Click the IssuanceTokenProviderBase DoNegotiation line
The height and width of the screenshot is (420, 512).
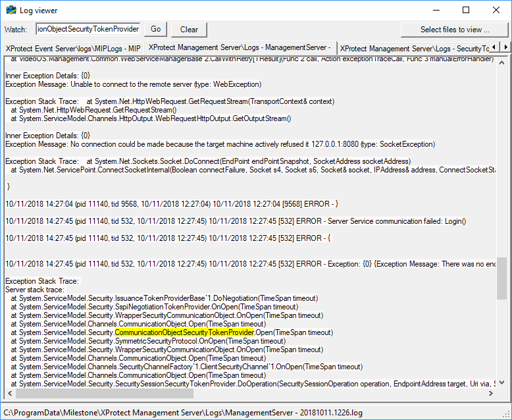[165, 298]
